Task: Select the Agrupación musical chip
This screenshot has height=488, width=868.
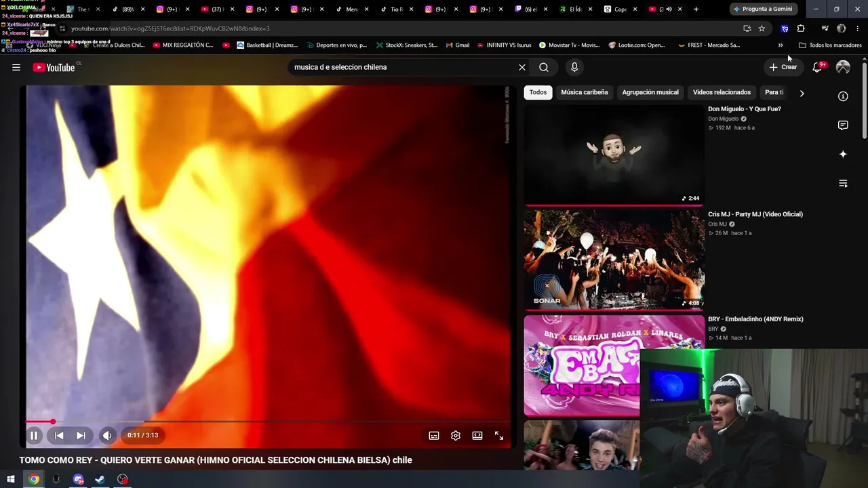Action: (x=650, y=92)
